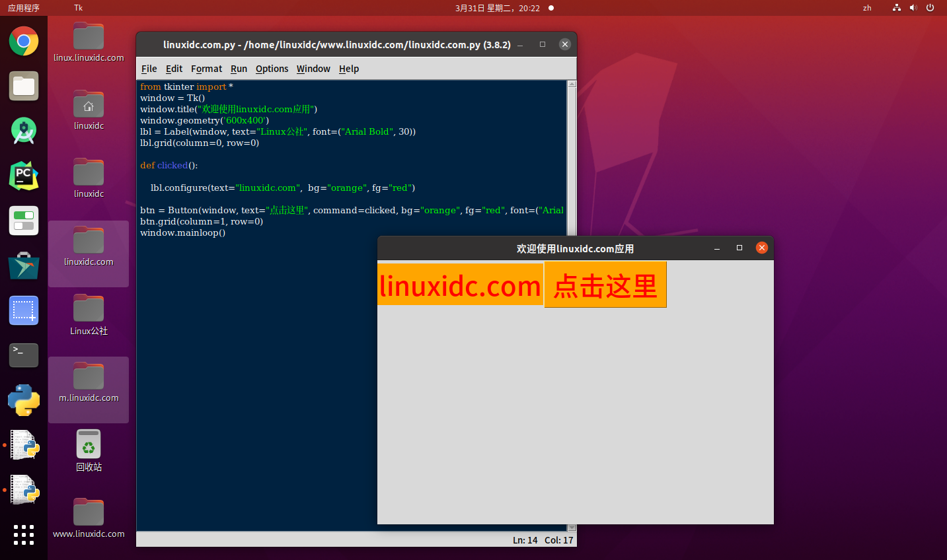Launch the Python app from the dock
The image size is (947, 560).
[24, 400]
